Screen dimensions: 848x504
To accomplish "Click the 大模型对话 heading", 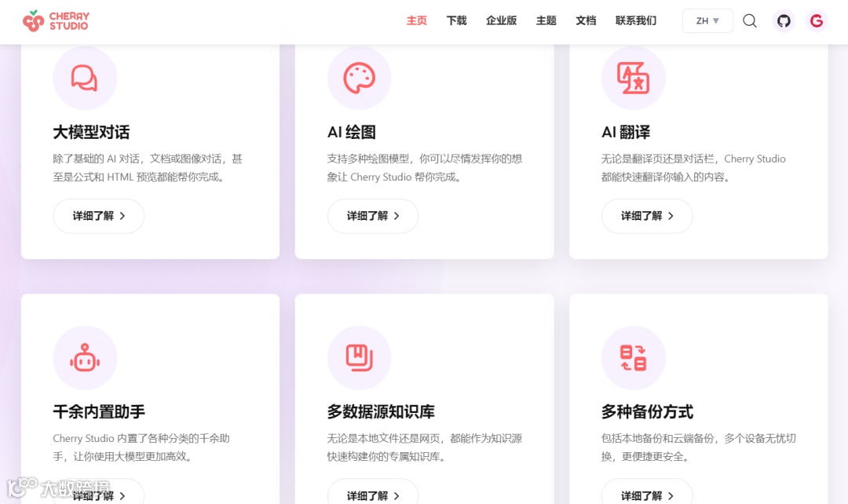I will click(91, 132).
